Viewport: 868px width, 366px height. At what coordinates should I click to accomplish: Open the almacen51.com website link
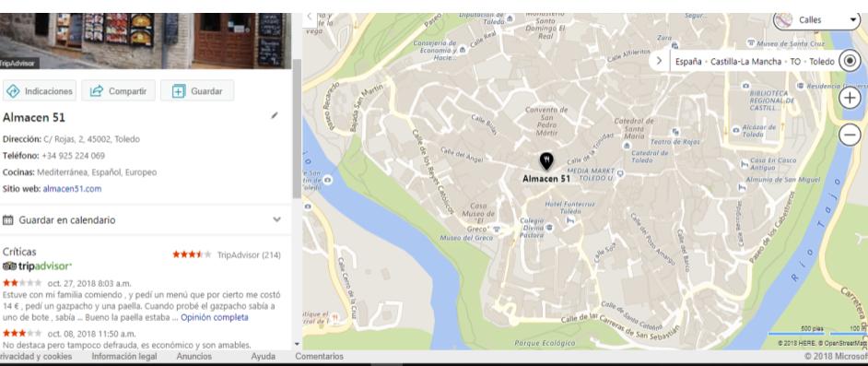(72, 189)
